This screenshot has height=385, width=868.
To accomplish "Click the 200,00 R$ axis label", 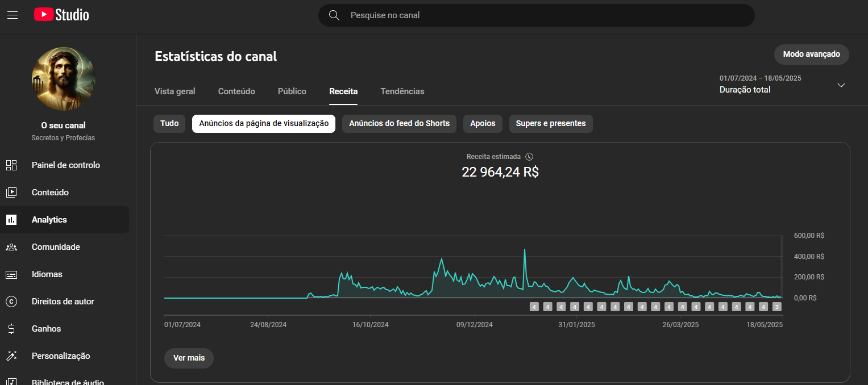I will coord(809,277).
